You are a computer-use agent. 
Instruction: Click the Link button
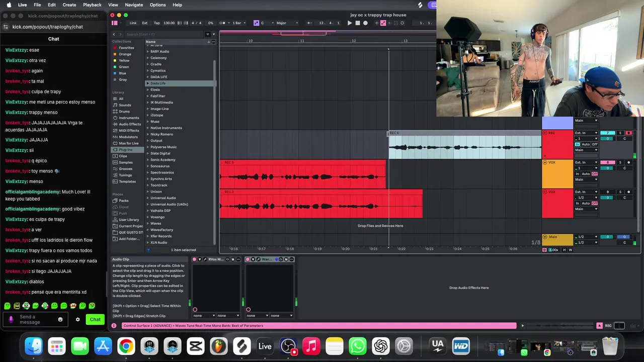[133, 23]
